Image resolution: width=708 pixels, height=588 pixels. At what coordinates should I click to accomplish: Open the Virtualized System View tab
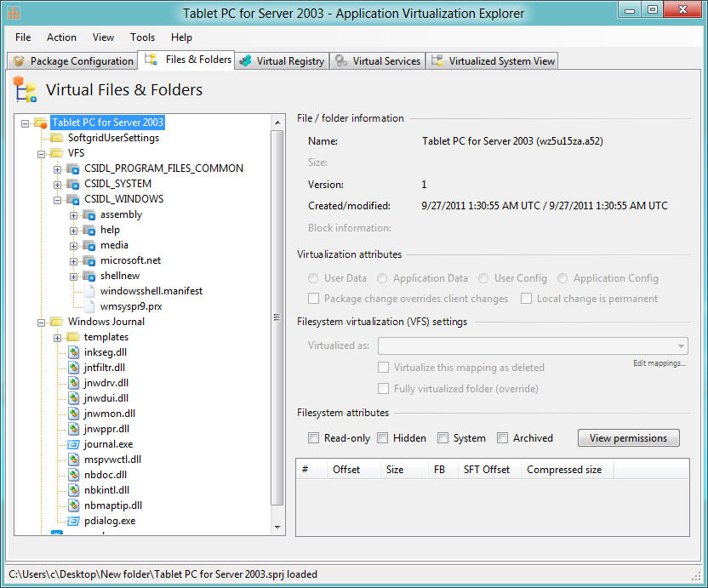493,61
